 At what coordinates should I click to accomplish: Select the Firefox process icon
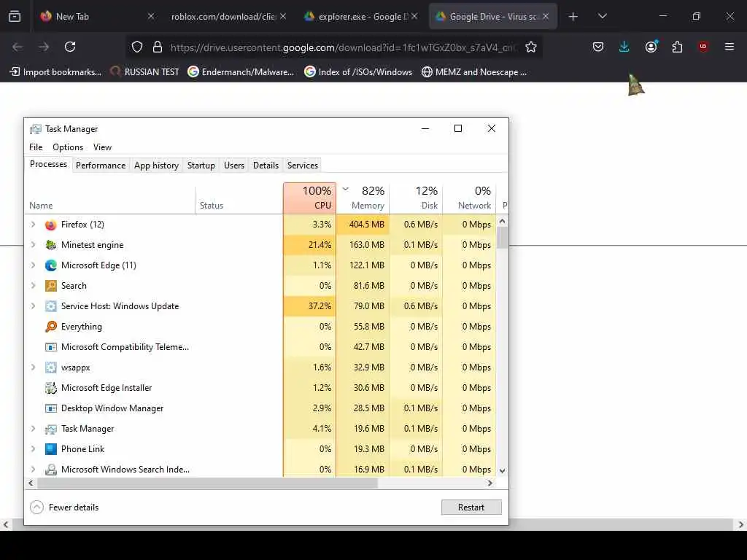tap(50, 225)
